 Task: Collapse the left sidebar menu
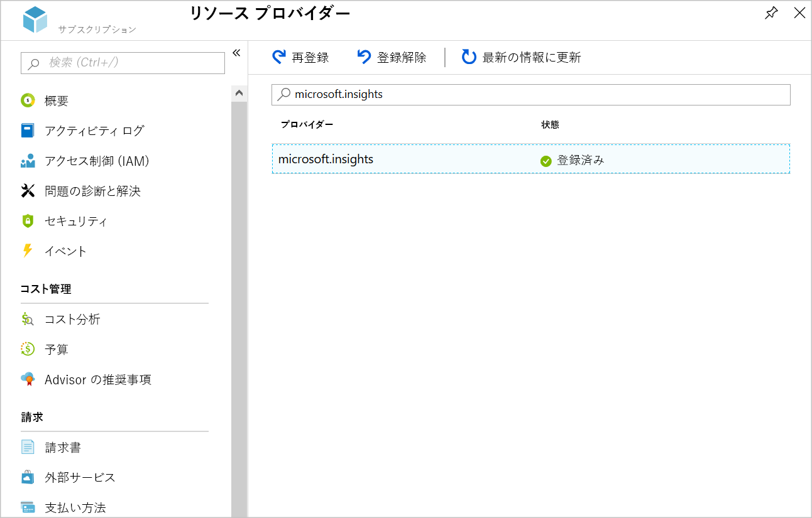click(236, 53)
